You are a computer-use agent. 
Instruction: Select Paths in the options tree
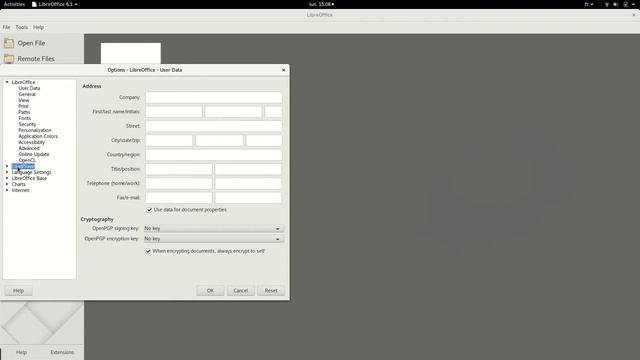pyautogui.click(x=24, y=112)
